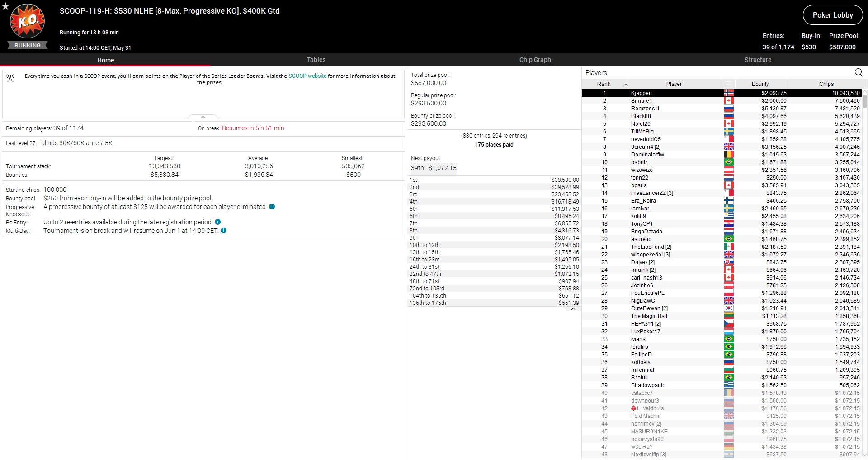Click the next payout 39th value
Image resolution: width=868 pixels, height=460 pixels.
coord(434,168)
